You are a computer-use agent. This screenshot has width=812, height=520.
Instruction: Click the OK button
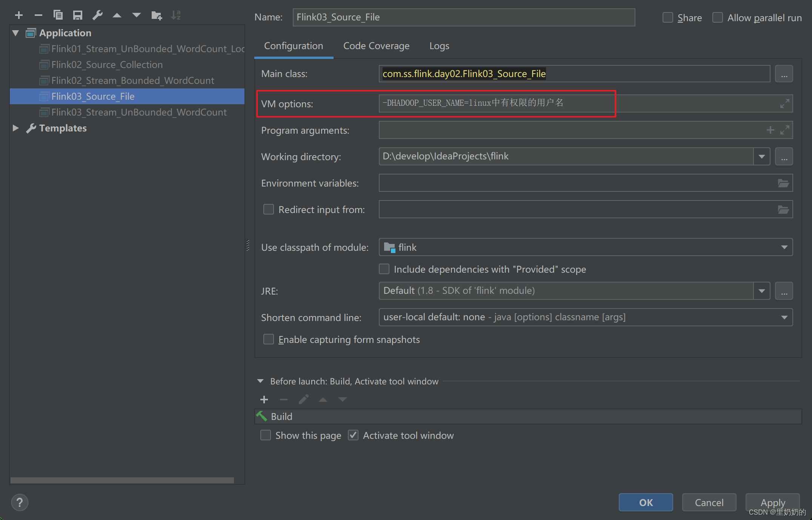pos(645,502)
